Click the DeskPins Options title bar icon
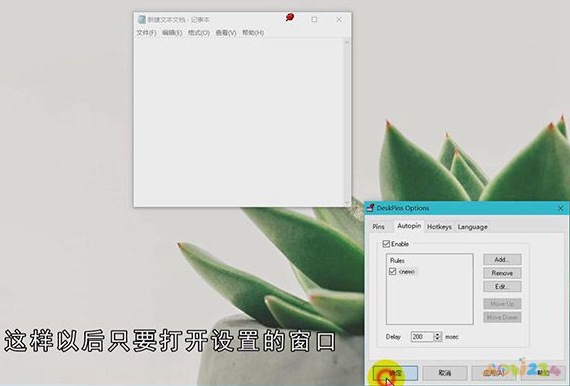This screenshot has width=570, height=386. tap(370, 208)
